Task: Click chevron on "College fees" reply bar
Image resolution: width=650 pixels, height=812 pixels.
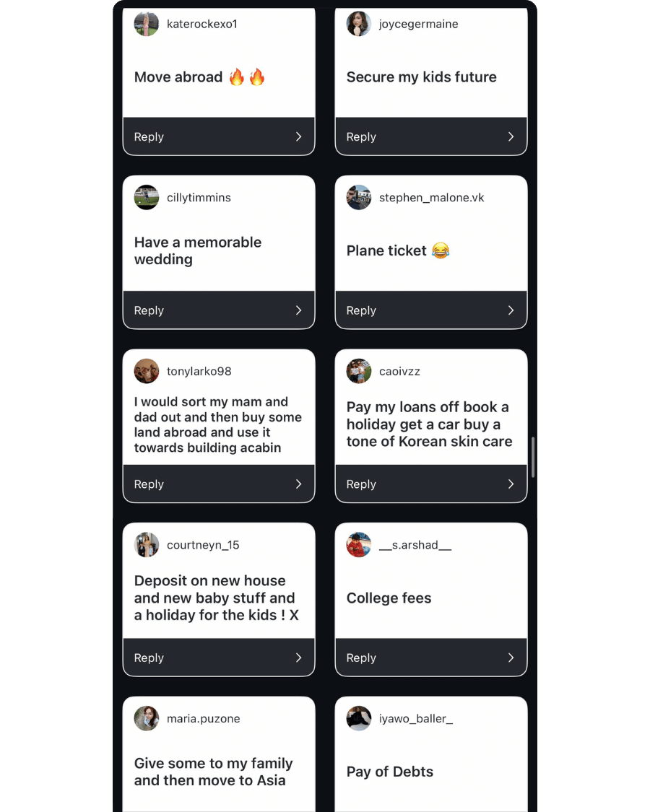Action: 511,658
